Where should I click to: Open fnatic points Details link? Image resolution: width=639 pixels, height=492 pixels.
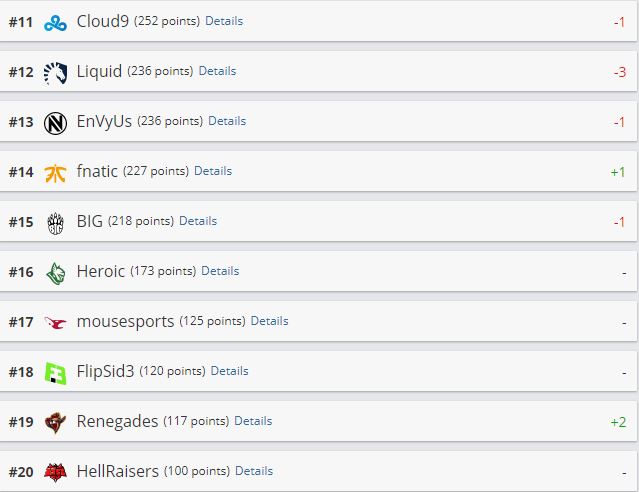point(213,171)
